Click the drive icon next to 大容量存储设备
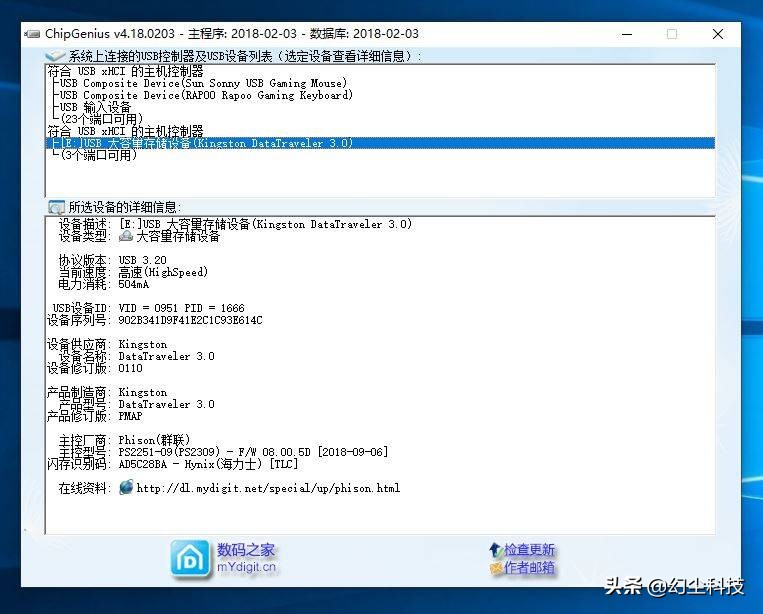763x614 pixels. click(126, 236)
